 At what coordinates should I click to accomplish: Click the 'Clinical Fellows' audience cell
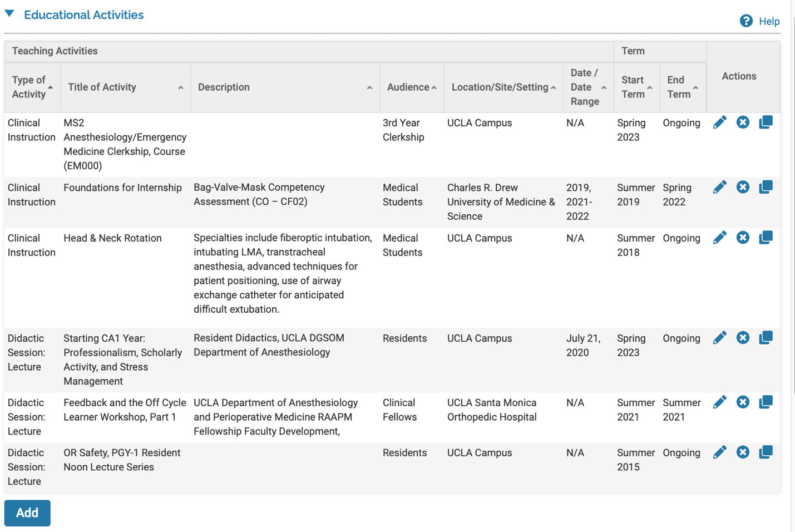click(x=399, y=410)
